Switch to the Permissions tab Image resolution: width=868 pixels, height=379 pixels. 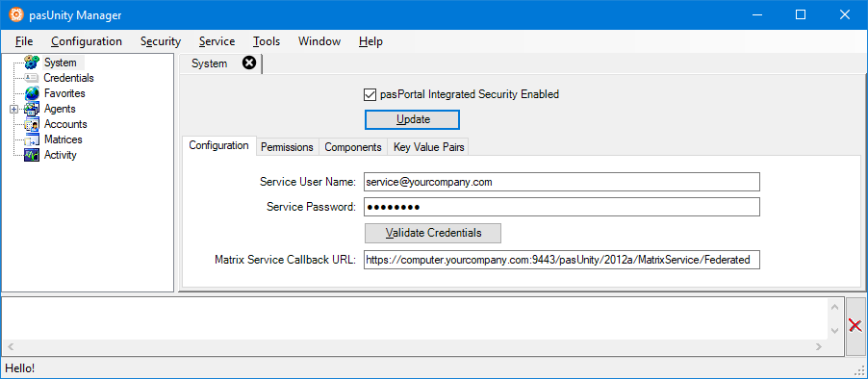point(288,147)
